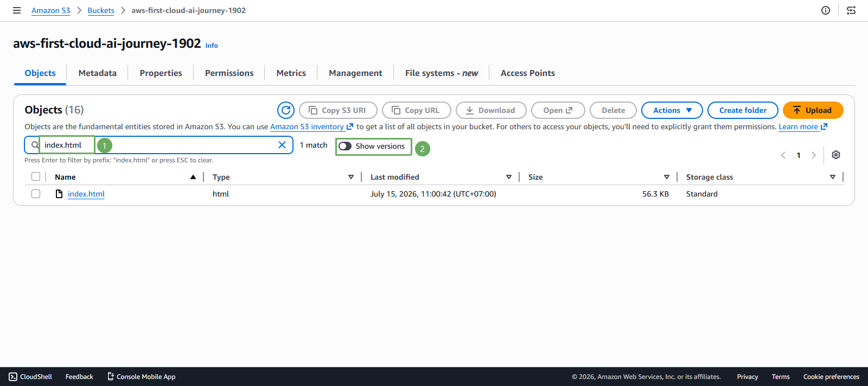Go to Buckets breadcrumb

[x=101, y=10]
